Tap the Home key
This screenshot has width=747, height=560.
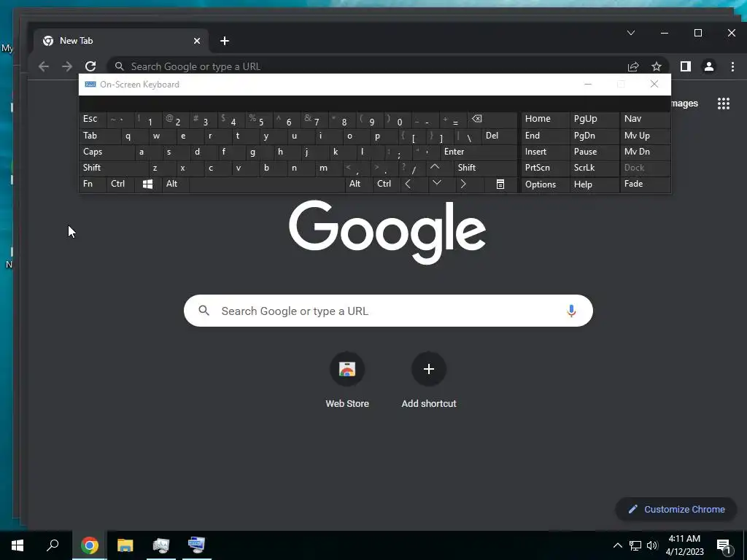pyautogui.click(x=545, y=119)
